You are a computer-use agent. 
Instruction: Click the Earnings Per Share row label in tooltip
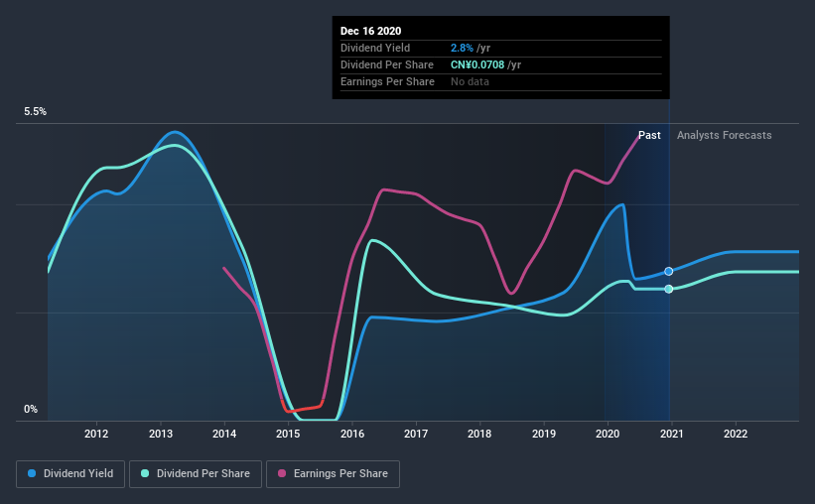tap(387, 81)
